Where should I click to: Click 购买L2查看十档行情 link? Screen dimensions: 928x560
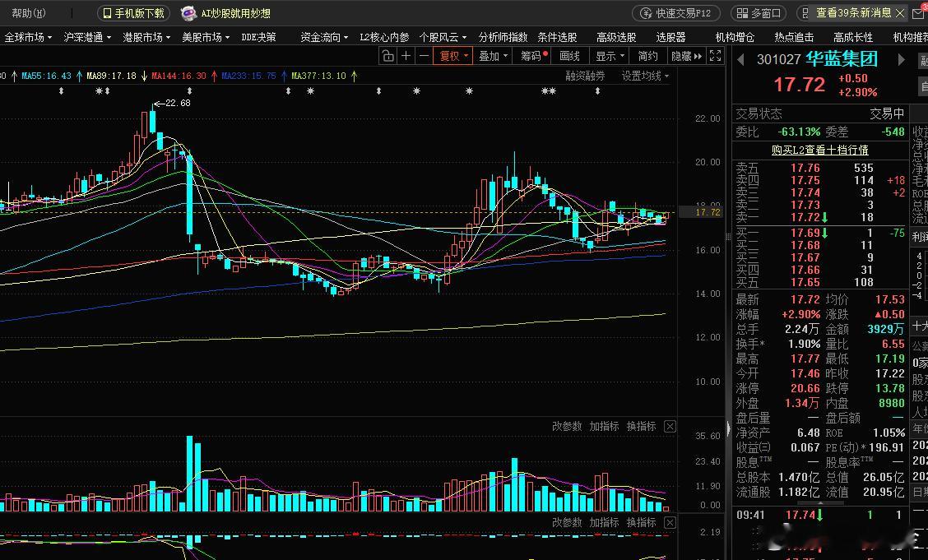pos(819,150)
